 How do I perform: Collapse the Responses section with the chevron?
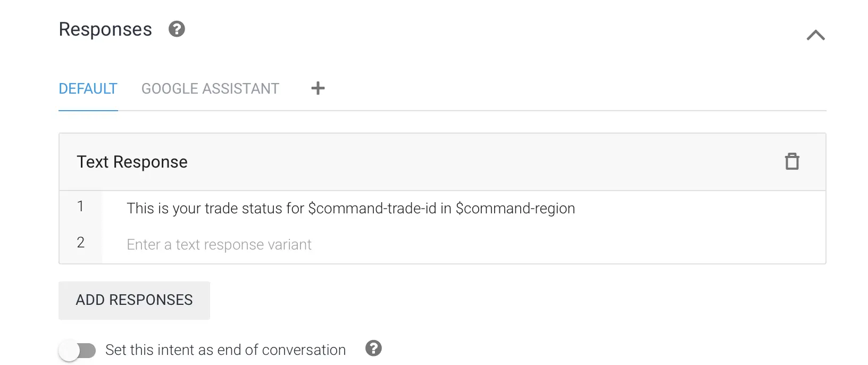tap(815, 35)
